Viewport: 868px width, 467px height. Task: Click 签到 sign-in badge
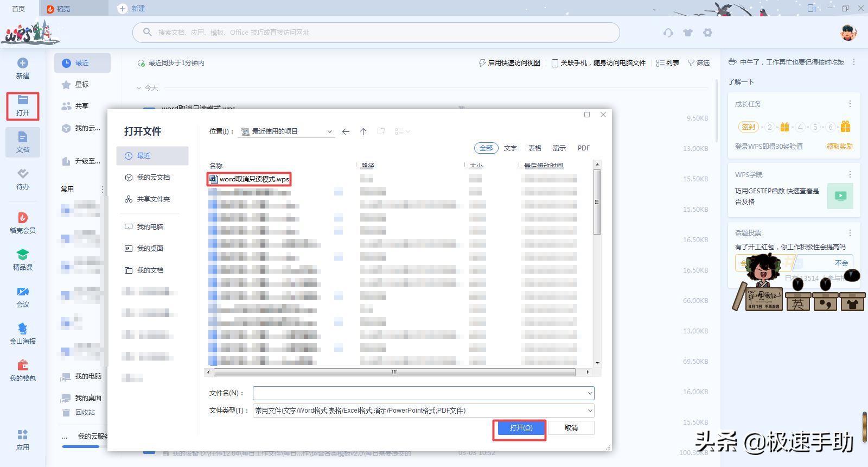click(748, 127)
